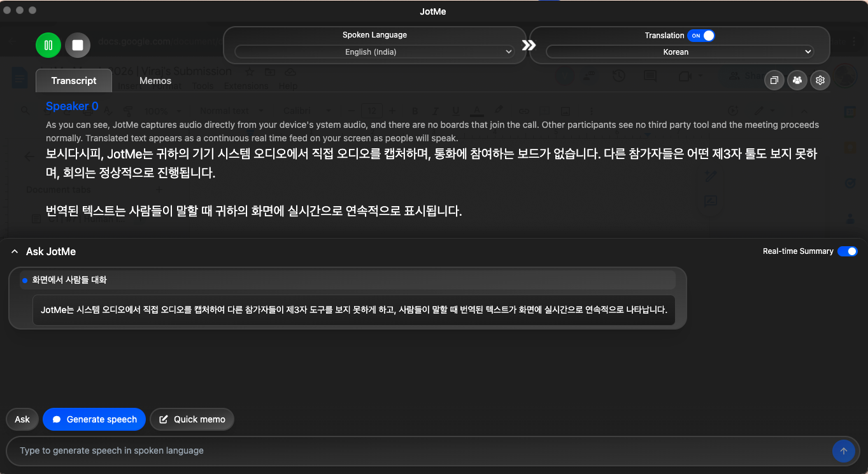Star the document in Google Docs behind
868x474 pixels.
(x=250, y=72)
